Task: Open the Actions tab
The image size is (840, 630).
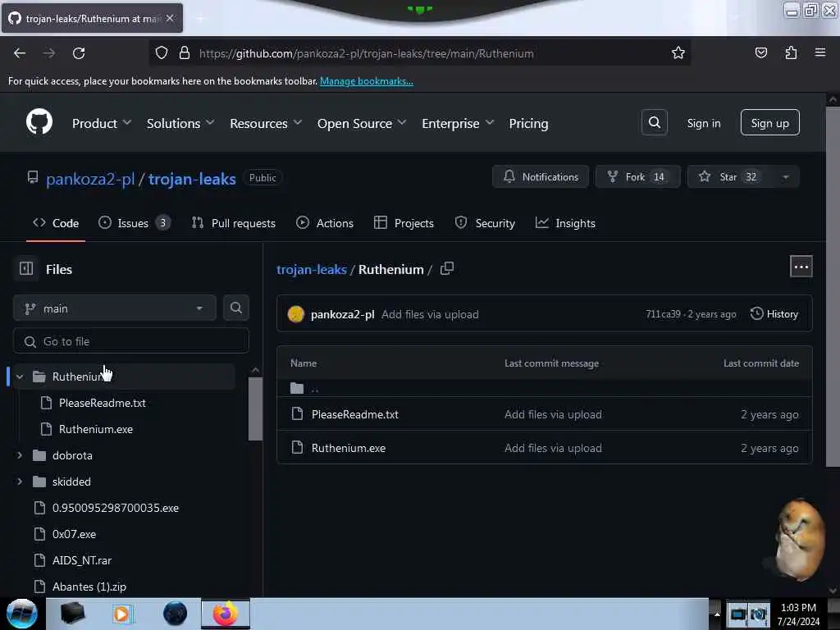Action: tap(325, 223)
